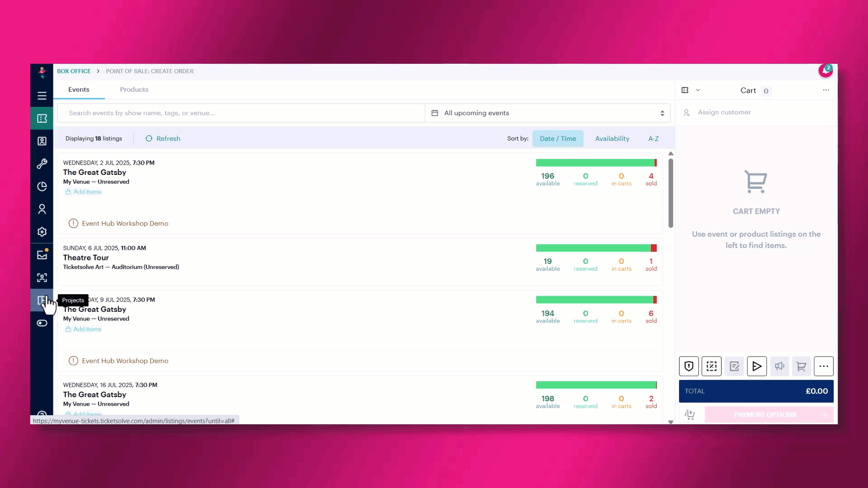
Task: Click Assign customer in the cart panel
Action: (x=724, y=112)
